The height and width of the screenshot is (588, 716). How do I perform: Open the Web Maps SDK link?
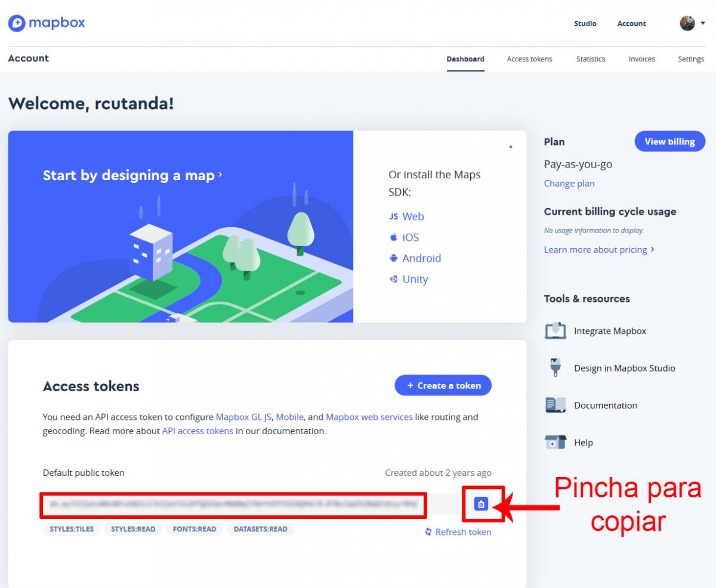(413, 216)
